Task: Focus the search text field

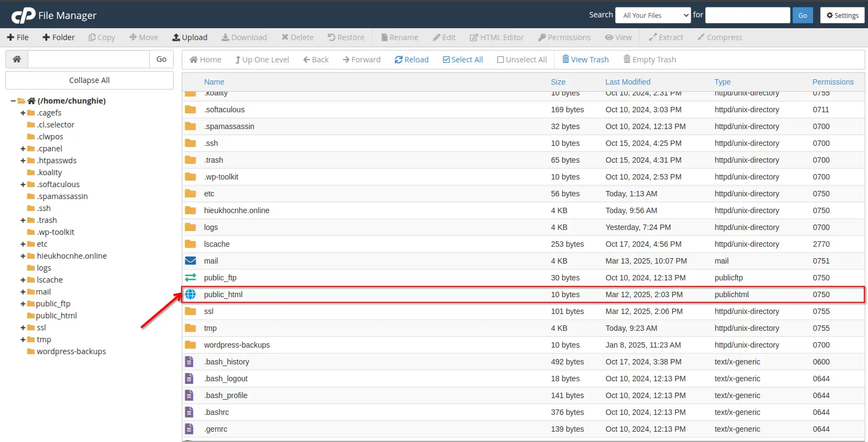Action: coord(748,15)
